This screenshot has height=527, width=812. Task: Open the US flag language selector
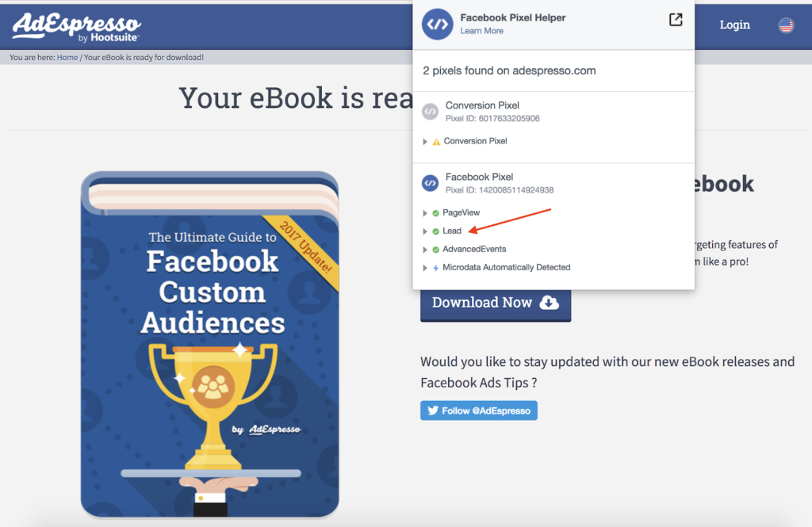click(786, 25)
